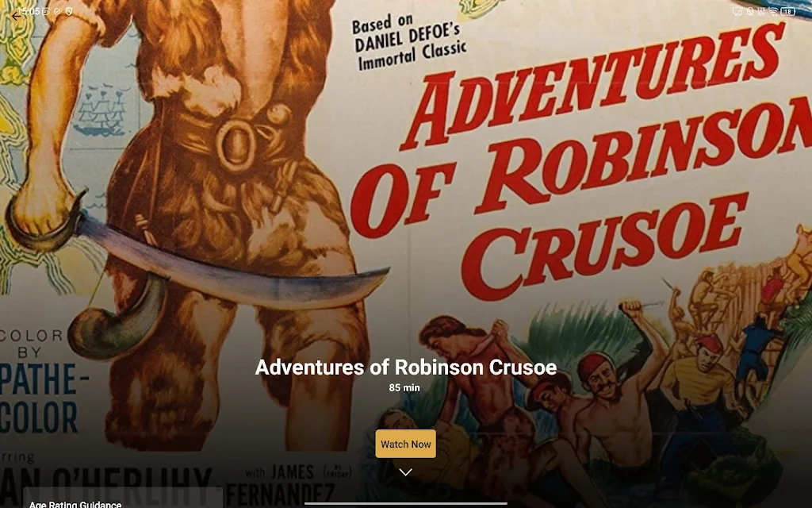Tap the Watch Now button
Screen dimensions: 812x508
405,444
